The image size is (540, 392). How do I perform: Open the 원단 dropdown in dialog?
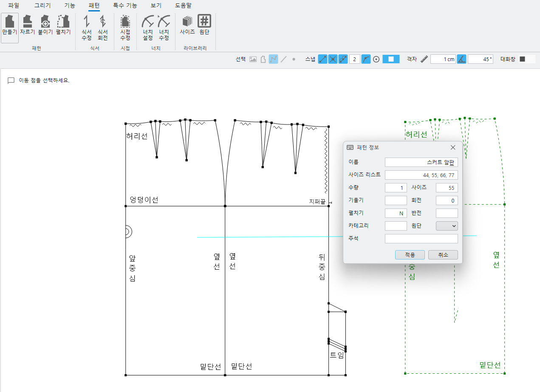tap(447, 226)
